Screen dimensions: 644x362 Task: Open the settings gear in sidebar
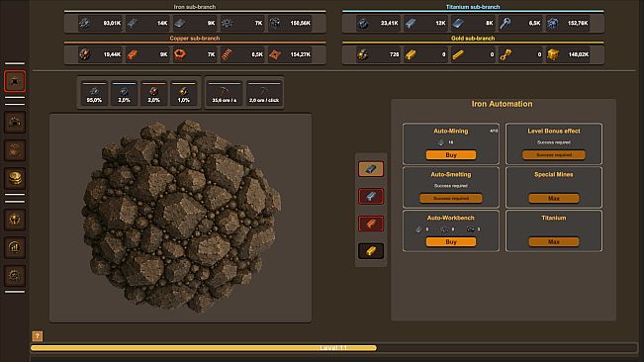click(x=15, y=275)
